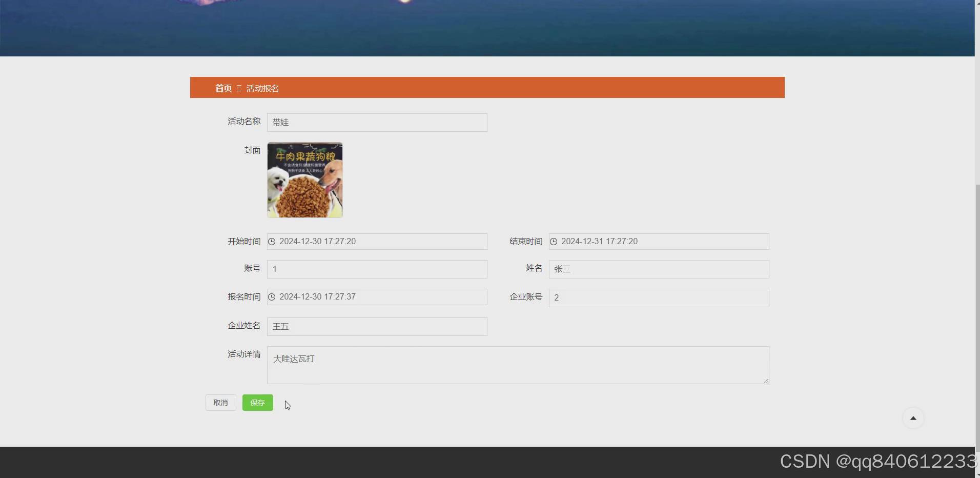980x478 pixels.
Task: Click the 保存 save button
Action: click(258, 403)
